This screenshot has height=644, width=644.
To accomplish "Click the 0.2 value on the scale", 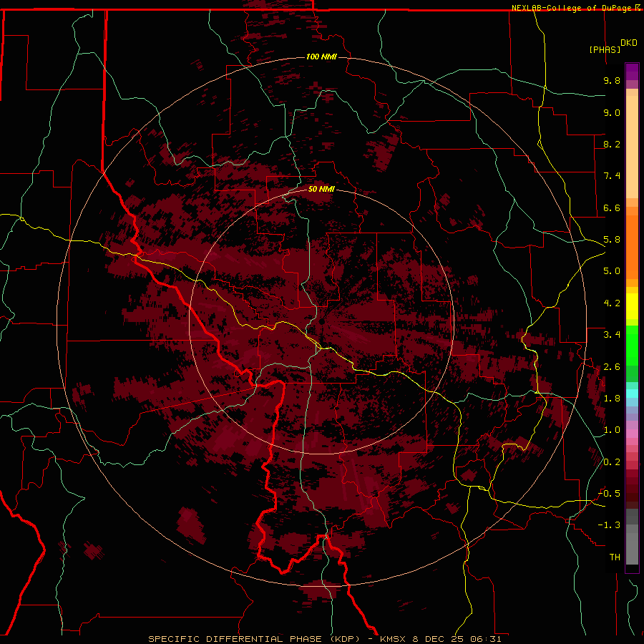I will tap(612, 462).
